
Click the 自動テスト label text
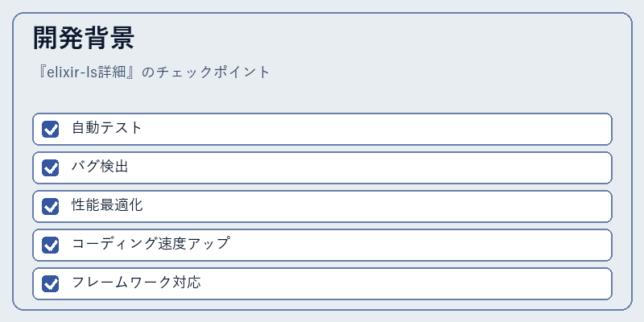click(x=107, y=128)
